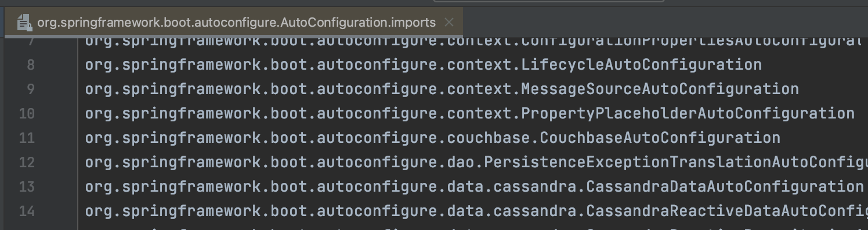Place cursor on PropertyPlaceholderAutoConfiguration class name

[x=688, y=113]
